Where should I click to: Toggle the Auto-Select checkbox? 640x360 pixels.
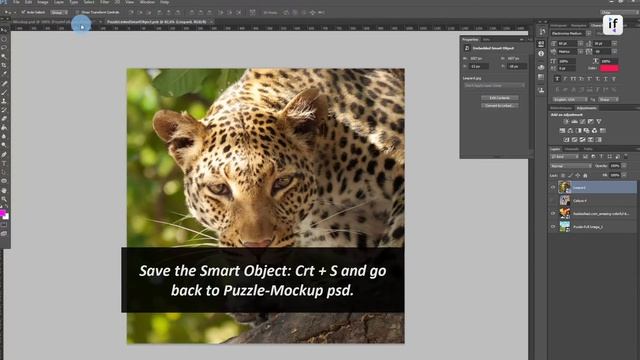point(24,13)
